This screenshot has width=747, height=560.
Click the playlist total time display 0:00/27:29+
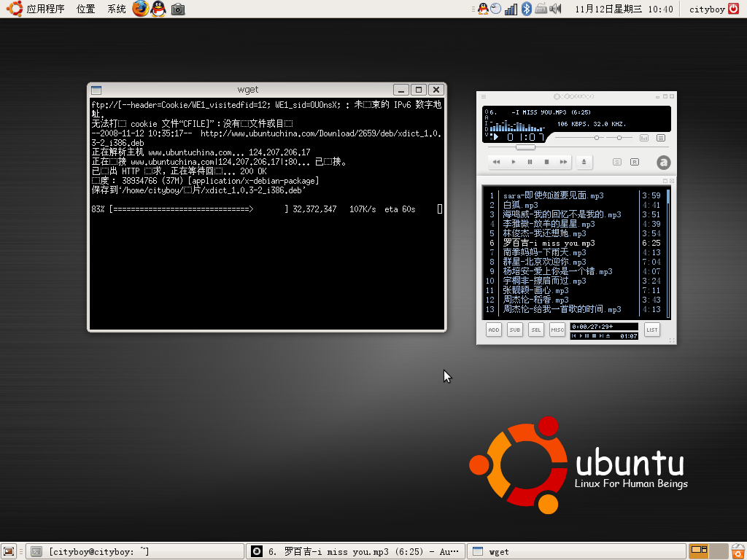604,327
